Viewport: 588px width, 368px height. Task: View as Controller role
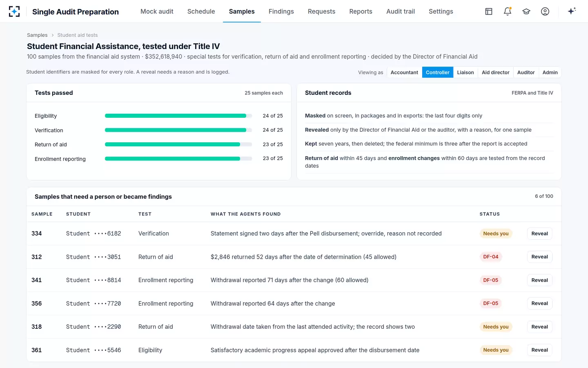pyautogui.click(x=437, y=72)
